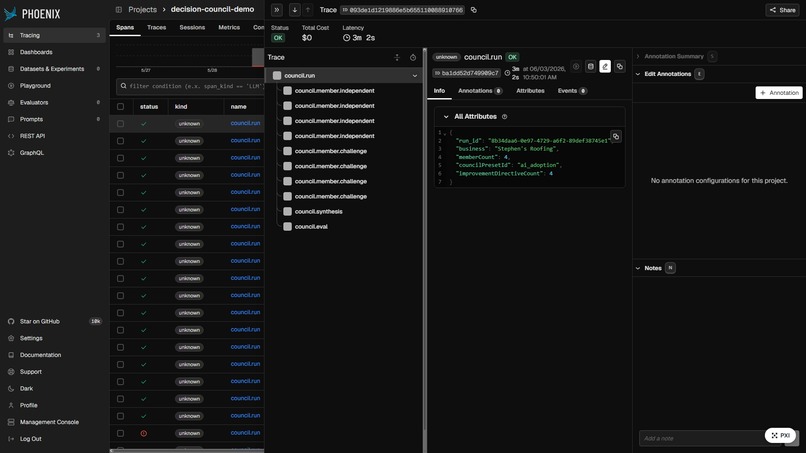Collapse the Notes section
The width and height of the screenshot is (806, 453).
pyautogui.click(x=638, y=268)
